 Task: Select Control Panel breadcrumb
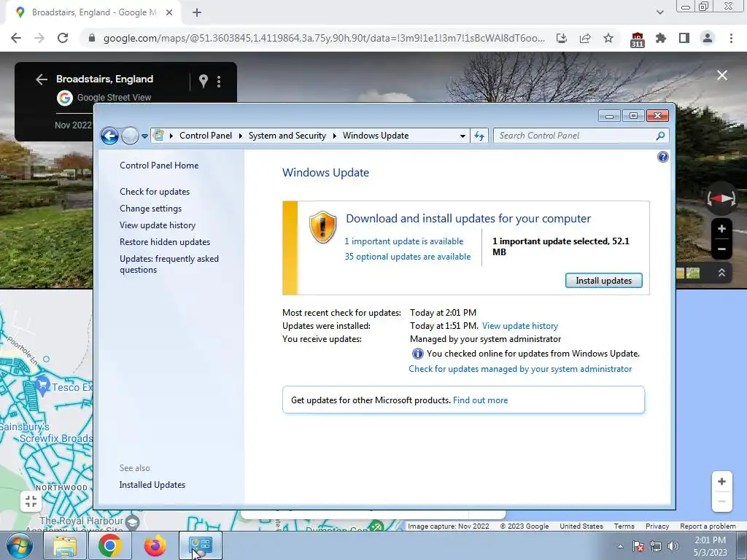click(x=206, y=136)
